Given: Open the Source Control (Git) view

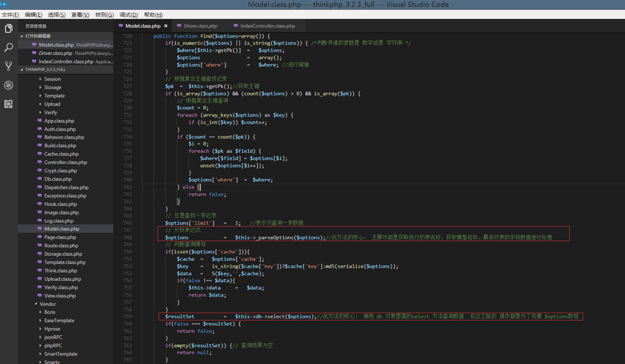Looking at the screenshot, I should (9, 66).
